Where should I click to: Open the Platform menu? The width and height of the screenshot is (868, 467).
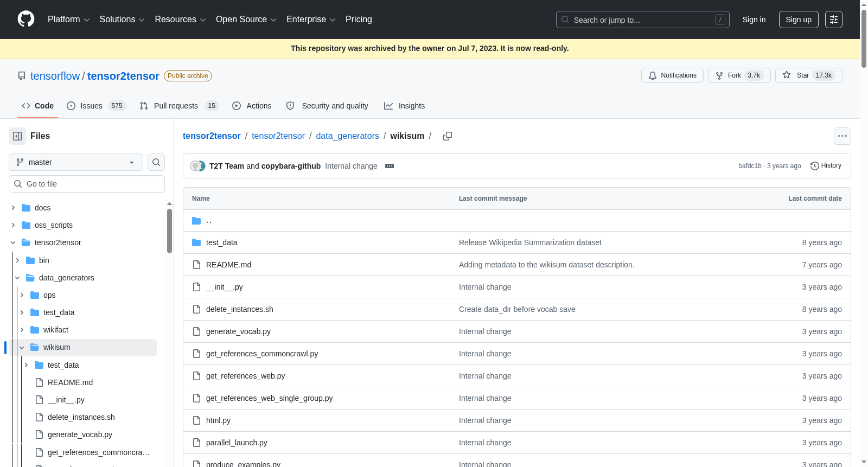69,20
